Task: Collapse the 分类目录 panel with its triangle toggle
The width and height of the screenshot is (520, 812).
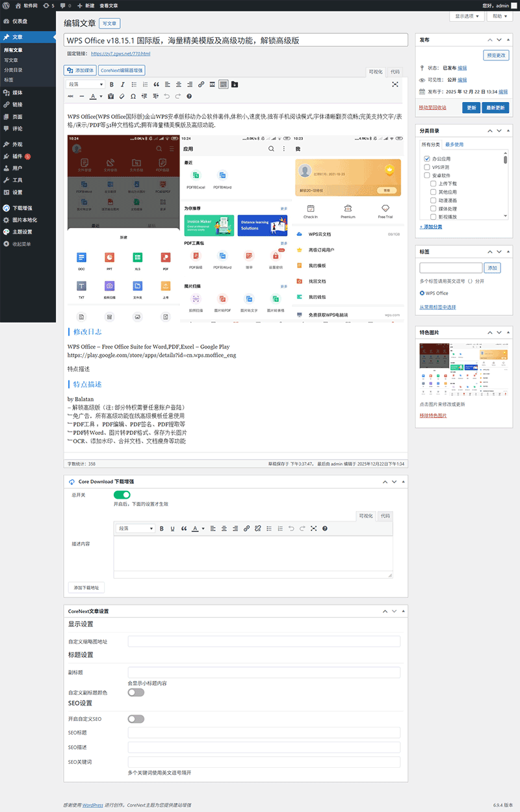Action: coord(509,131)
